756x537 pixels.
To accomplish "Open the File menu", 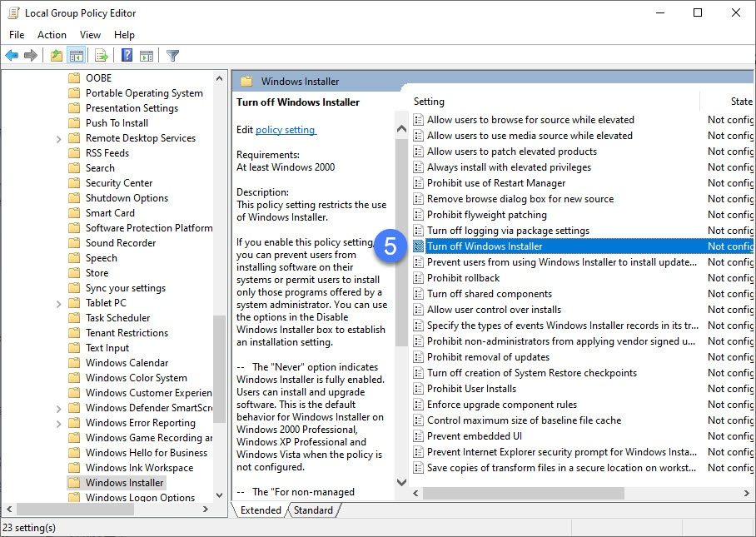I will 17,35.
